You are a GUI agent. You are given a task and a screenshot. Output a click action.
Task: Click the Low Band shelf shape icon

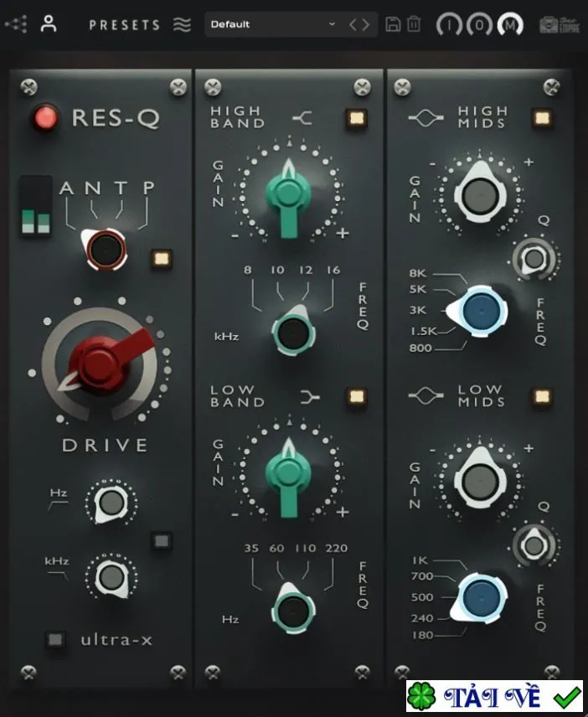tap(310, 396)
